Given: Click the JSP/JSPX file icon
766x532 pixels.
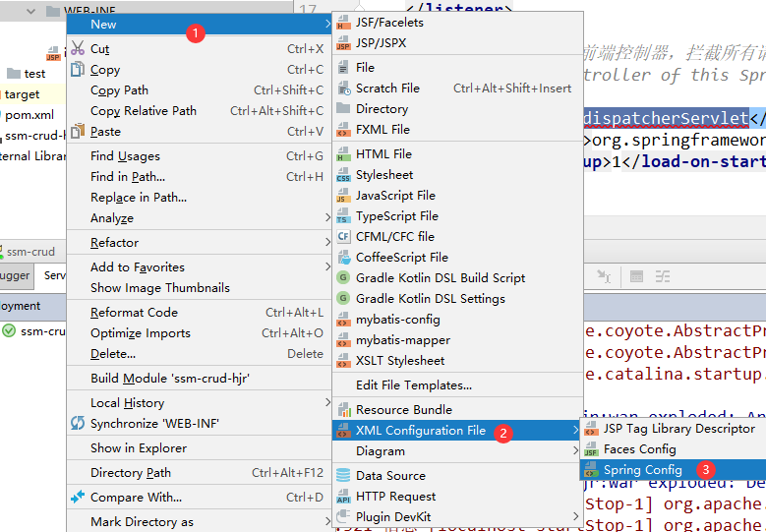Looking at the screenshot, I should [x=343, y=43].
